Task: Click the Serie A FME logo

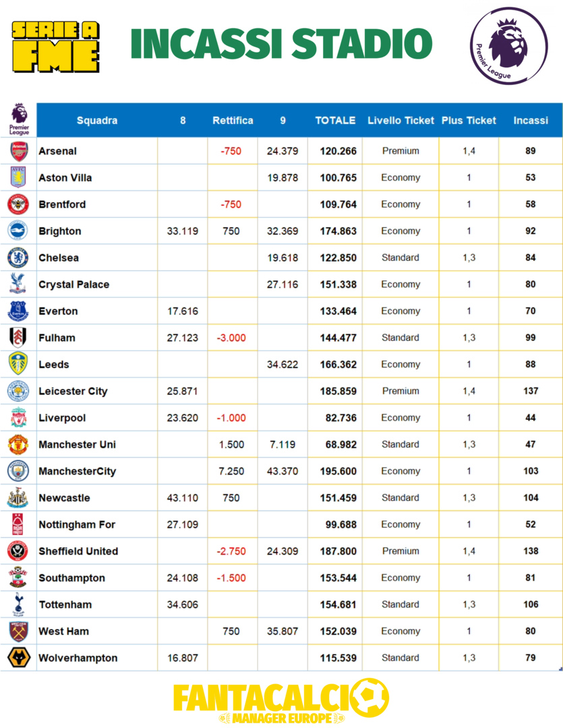Action: pos(56,46)
